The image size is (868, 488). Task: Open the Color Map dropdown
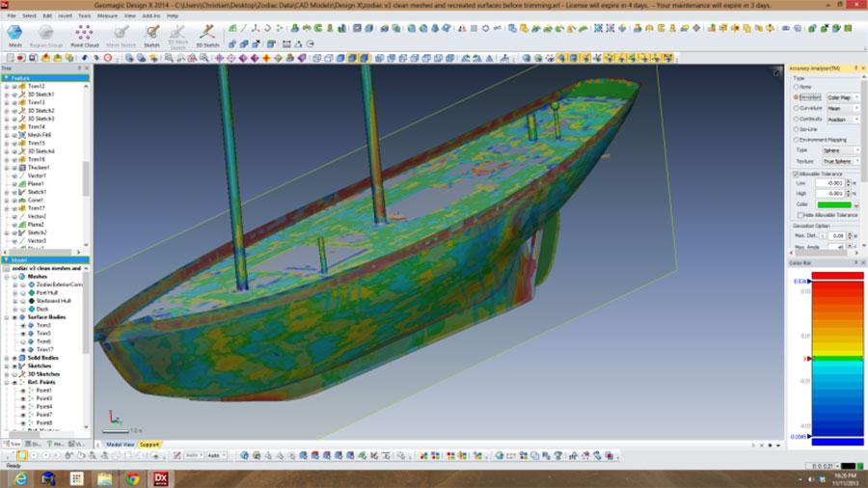pos(842,97)
